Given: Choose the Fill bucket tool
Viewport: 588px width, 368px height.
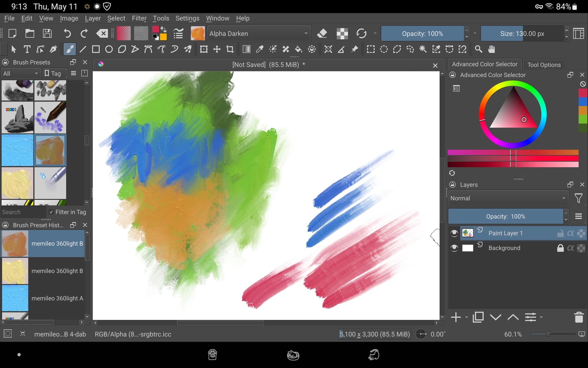Looking at the screenshot, I should click(x=298, y=49).
